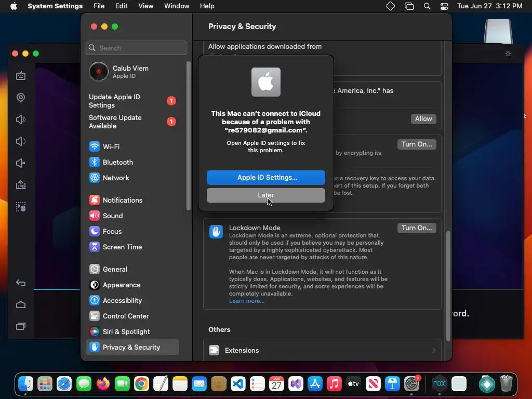Click volume up icon in Nox sidebar

click(x=21, y=119)
